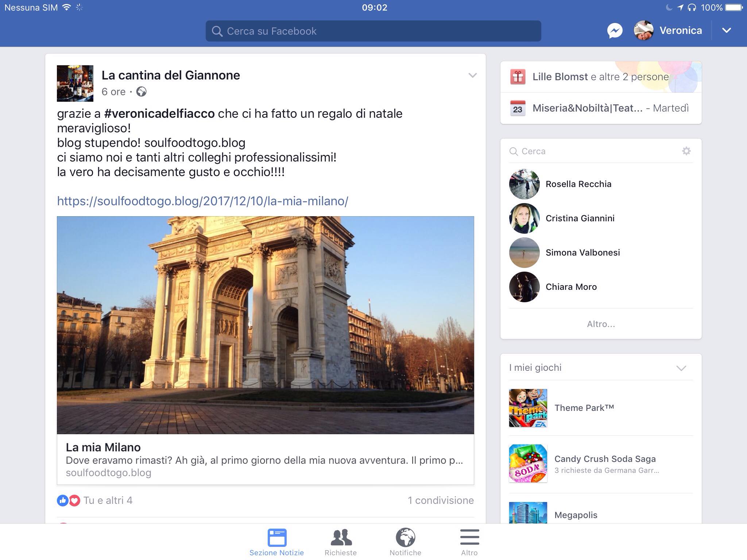Open Theme Park™ game label
Screen dimensions: 747x560
(584, 408)
